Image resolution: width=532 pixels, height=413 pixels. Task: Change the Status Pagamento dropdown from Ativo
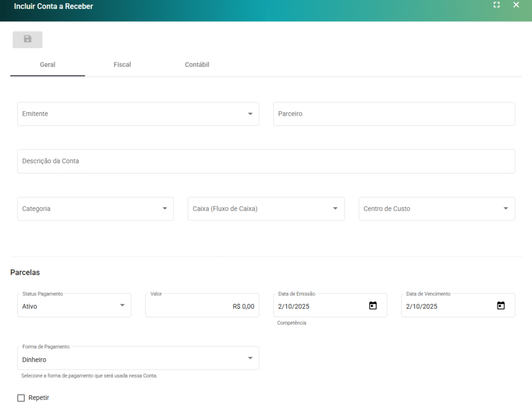point(122,306)
